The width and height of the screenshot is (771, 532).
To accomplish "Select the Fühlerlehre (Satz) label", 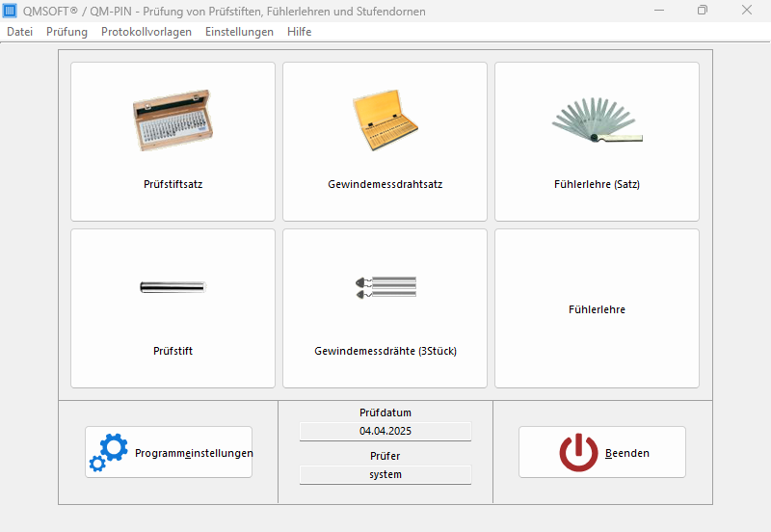I will (x=597, y=184).
